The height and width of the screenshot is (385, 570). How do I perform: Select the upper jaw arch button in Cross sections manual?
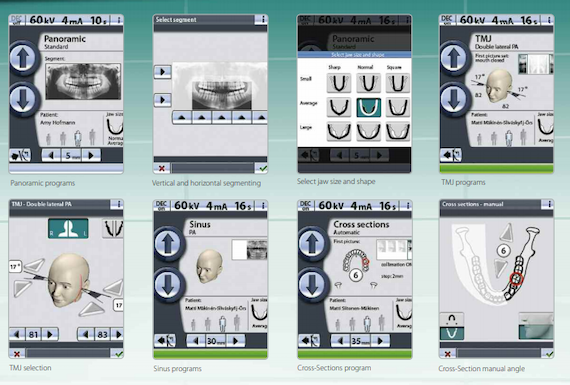[452, 320]
